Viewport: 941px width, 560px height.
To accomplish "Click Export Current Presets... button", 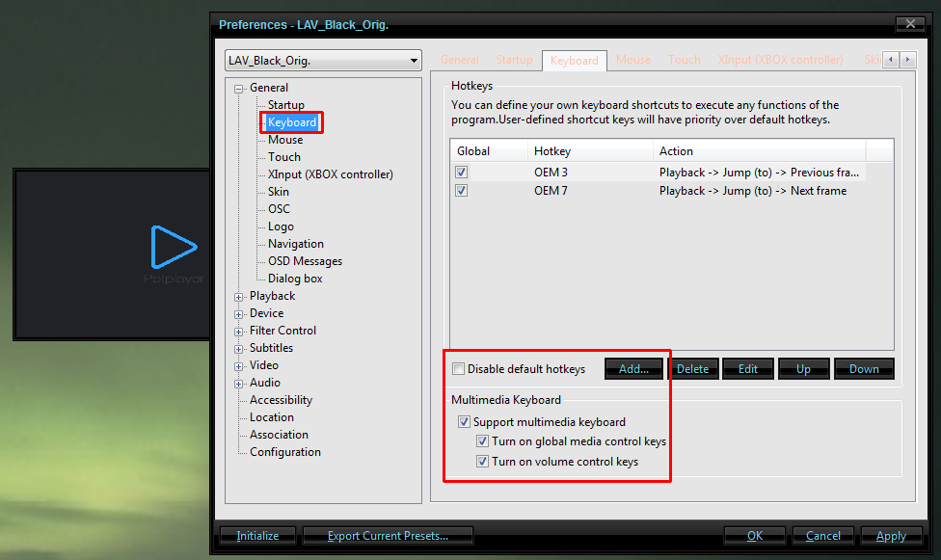I will pyautogui.click(x=388, y=536).
